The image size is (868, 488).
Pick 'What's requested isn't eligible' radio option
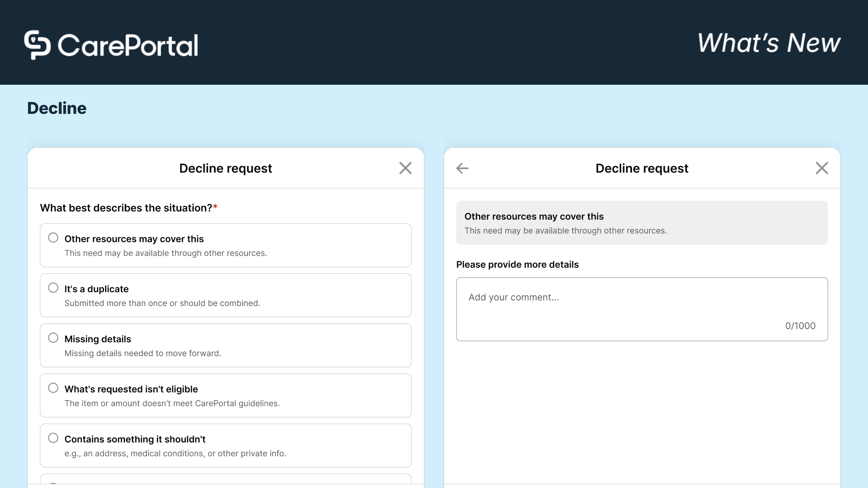coord(53,388)
